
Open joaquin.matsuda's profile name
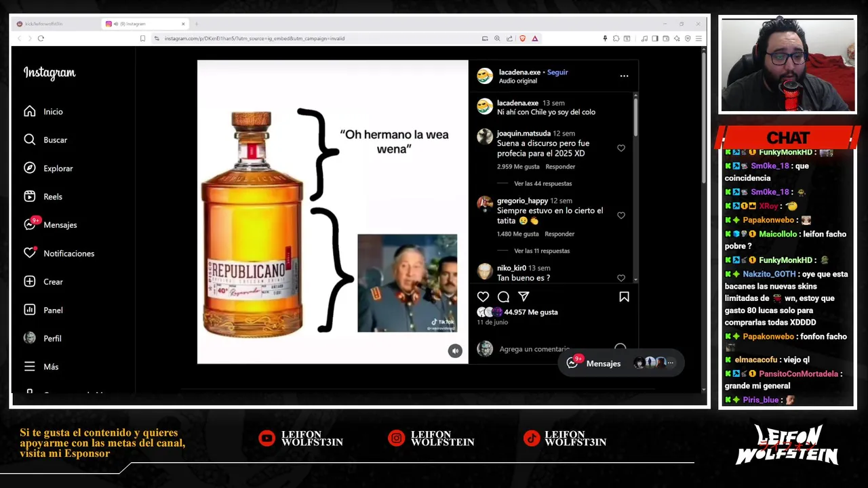pos(524,134)
